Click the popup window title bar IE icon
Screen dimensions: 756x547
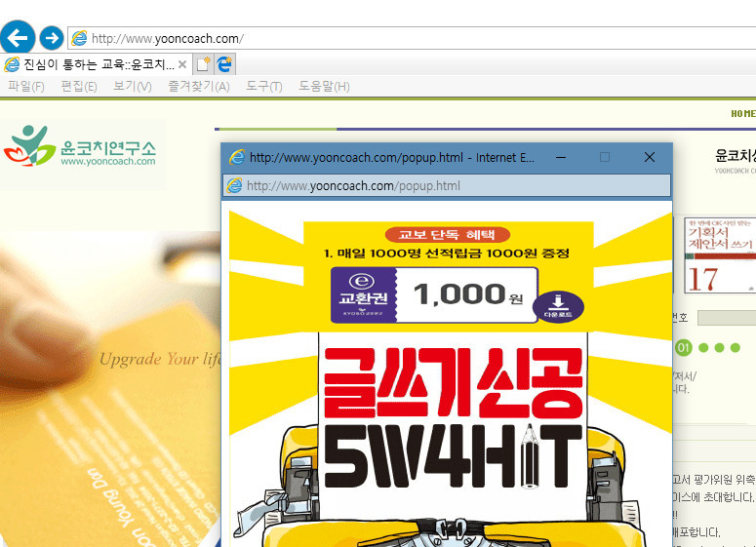click(237, 157)
